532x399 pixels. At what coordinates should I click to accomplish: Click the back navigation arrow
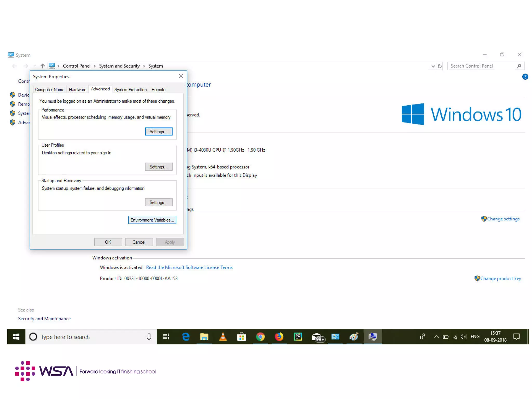15,66
